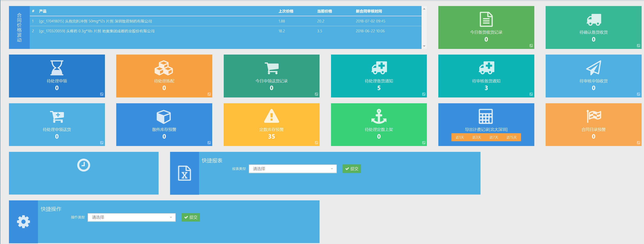Open link arrow on 待处理备货通知 tile

click(x=424, y=94)
